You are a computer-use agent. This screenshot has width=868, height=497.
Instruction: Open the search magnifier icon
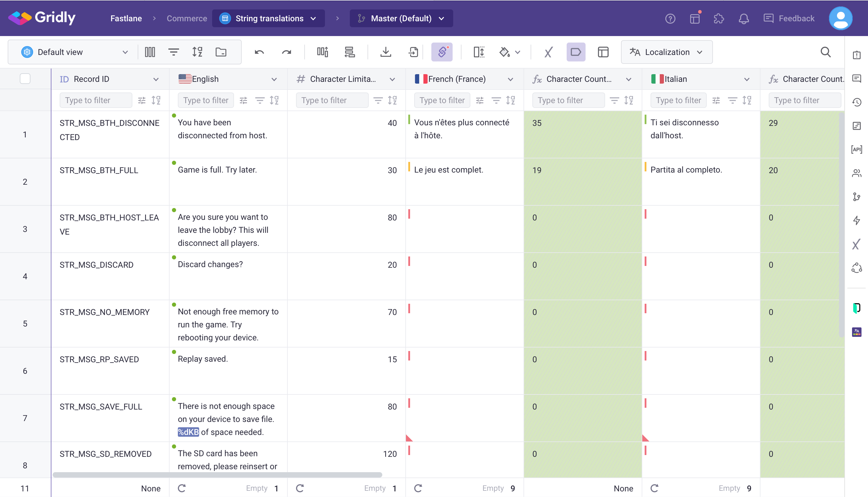pos(825,52)
